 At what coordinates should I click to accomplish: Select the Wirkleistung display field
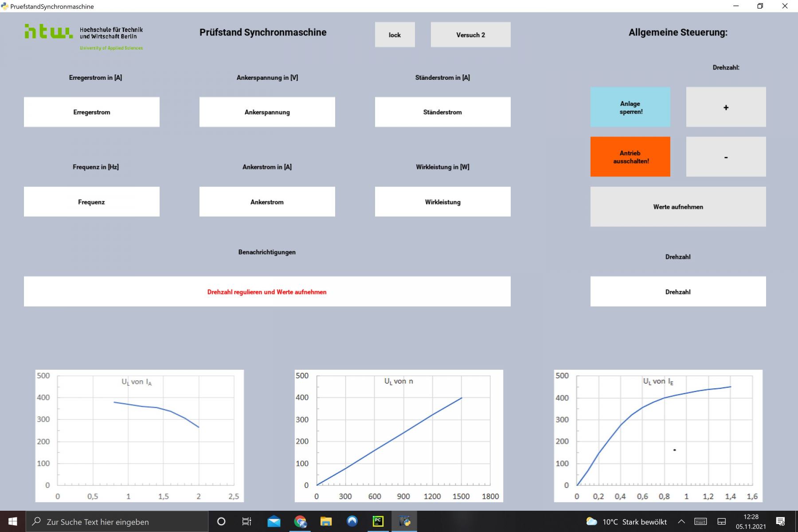coord(442,202)
